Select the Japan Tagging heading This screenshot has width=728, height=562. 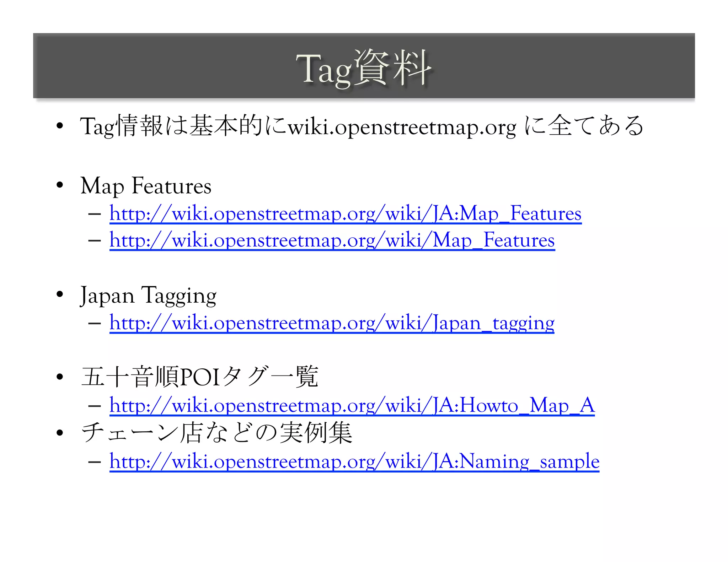point(148,295)
